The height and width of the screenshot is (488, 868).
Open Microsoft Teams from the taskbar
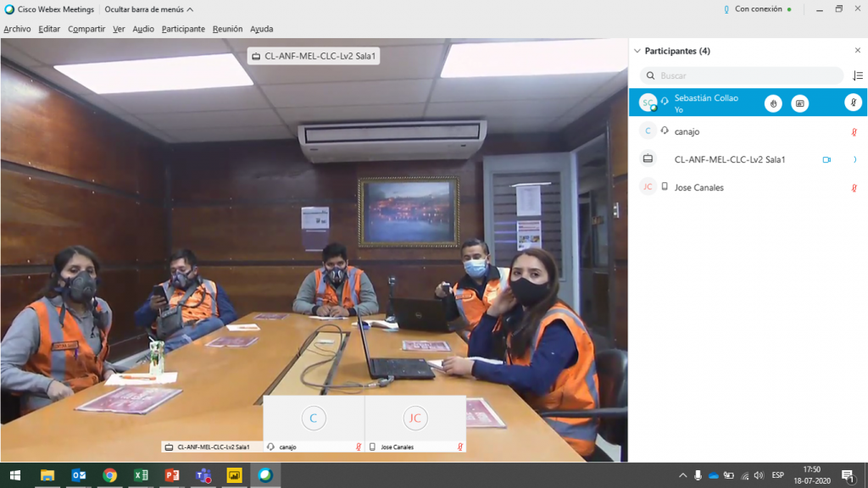coord(203,475)
